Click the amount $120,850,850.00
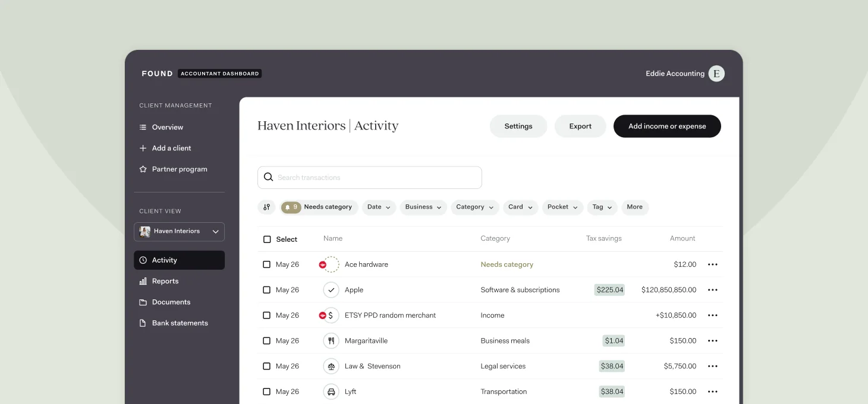 [669, 290]
